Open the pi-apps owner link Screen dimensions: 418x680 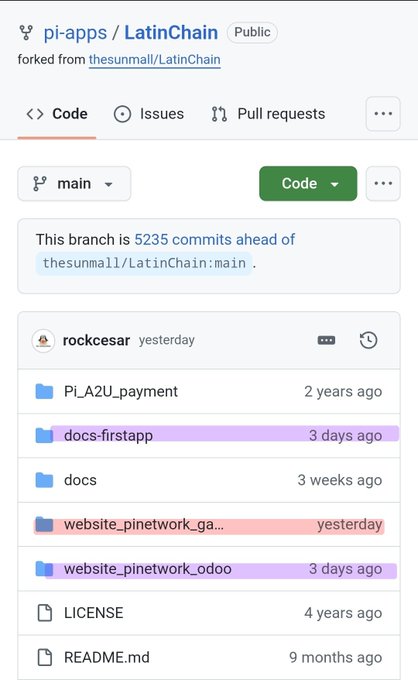click(x=75, y=33)
